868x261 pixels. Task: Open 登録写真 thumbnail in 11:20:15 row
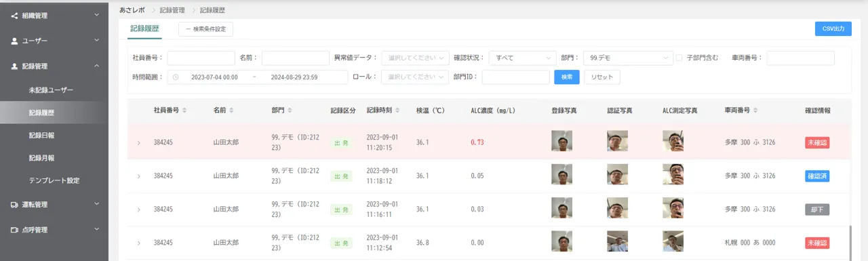pyautogui.click(x=561, y=141)
